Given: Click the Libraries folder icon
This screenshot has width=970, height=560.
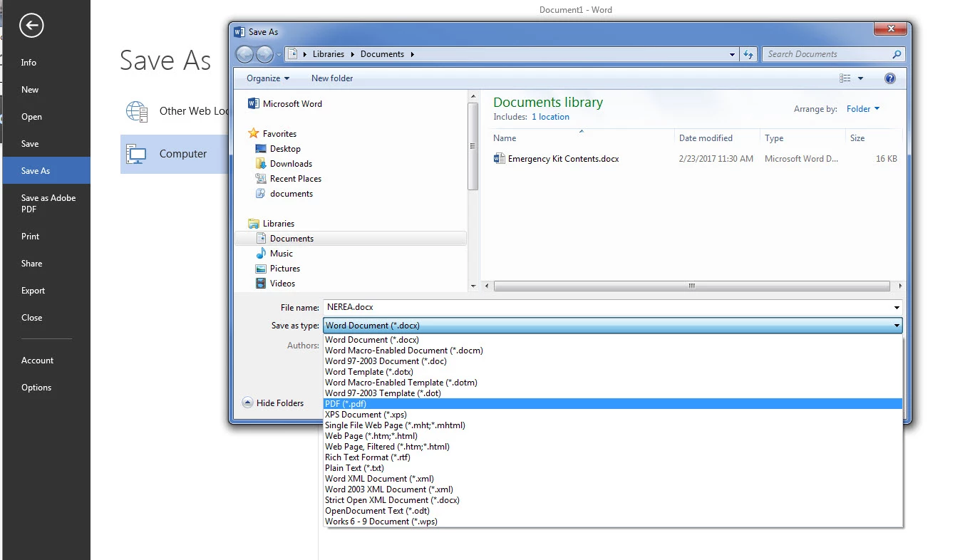Looking at the screenshot, I should click(253, 223).
